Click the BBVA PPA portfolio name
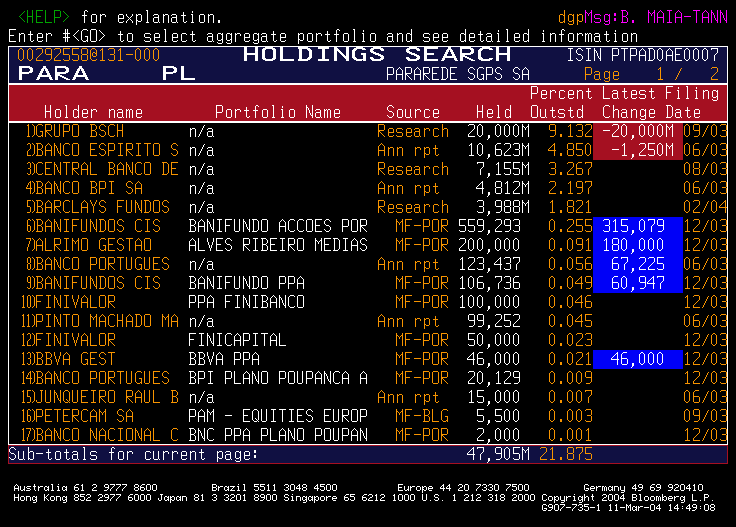 click(x=224, y=359)
